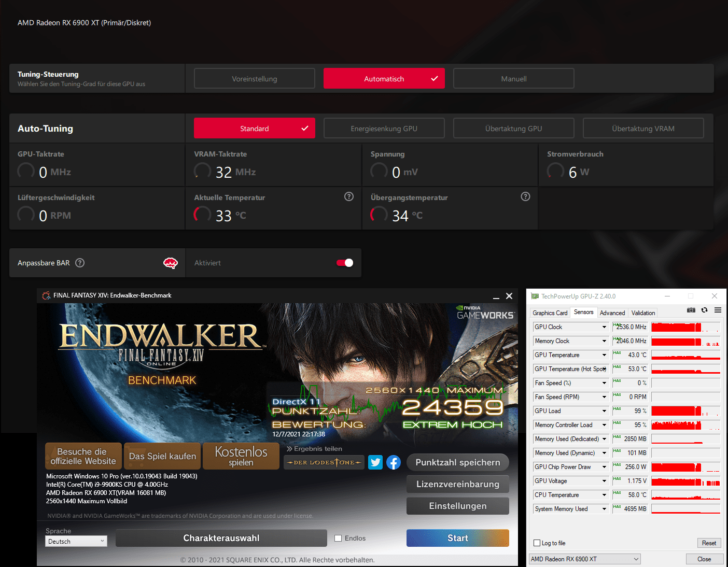Viewport: 728px width, 567px height.
Task: Click GPU Chip Power Draw value 256.0 W
Action: (x=630, y=467)
